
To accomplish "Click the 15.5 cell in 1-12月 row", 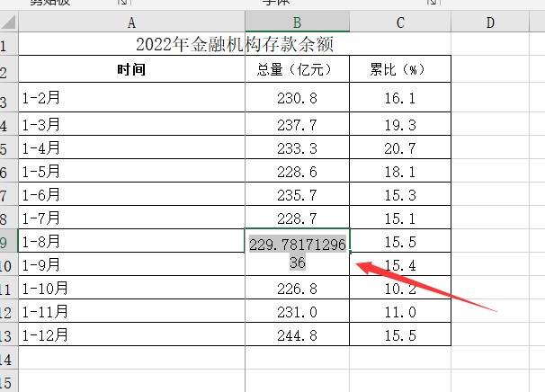I will pos(400,334).
